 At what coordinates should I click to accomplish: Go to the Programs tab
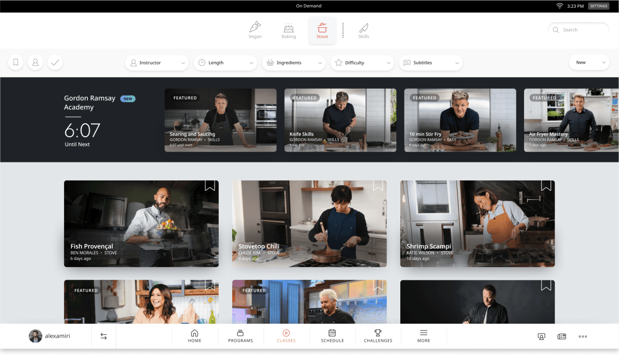pyautogui.click(x=240, y=336)
